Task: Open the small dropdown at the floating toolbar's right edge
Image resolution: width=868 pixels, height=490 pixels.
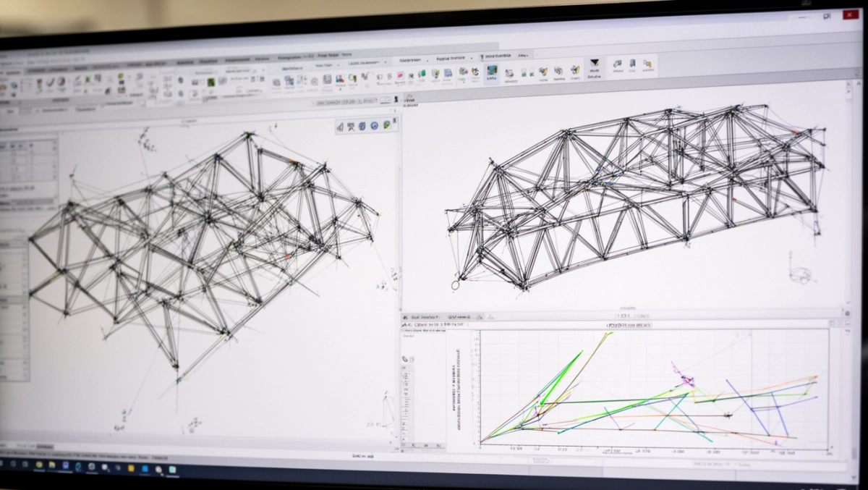Action: coord(395,122)
